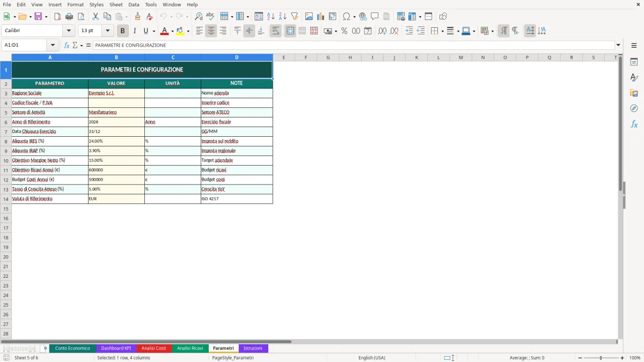Open Font Name dropdown list
The width and height of the screenshot is (644, 362).
(69, 31)
